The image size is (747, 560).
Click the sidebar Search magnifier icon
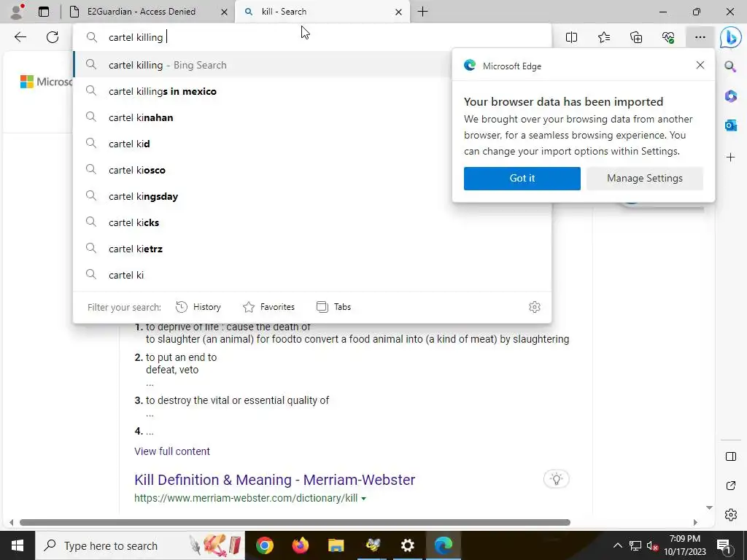pyautogui.click(x=730, y=66)
